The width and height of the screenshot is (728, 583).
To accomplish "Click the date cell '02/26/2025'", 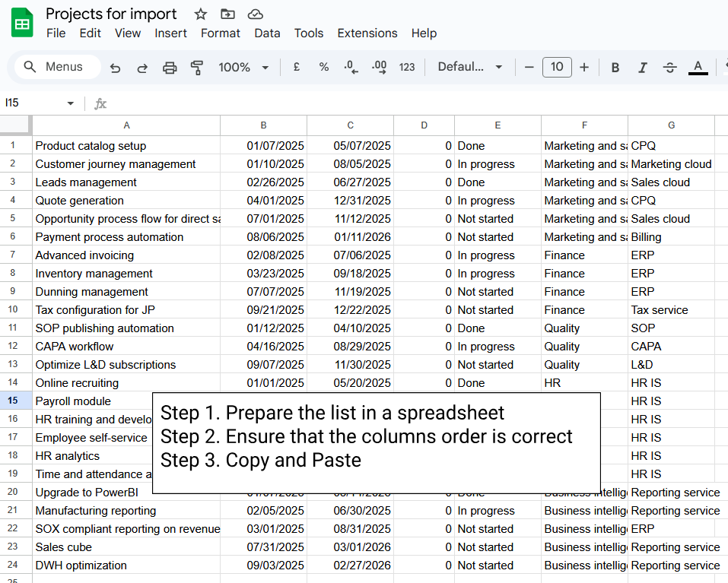I will click(263, 182).
